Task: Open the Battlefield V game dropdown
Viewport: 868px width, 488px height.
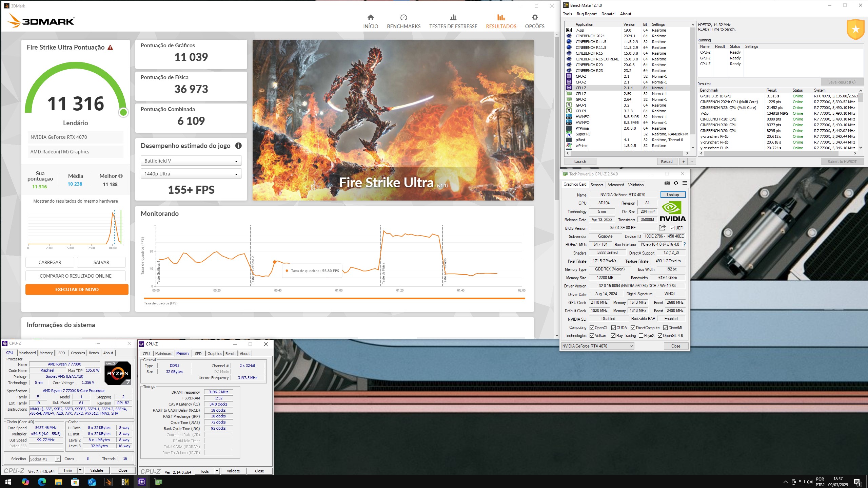Action: 191,161
